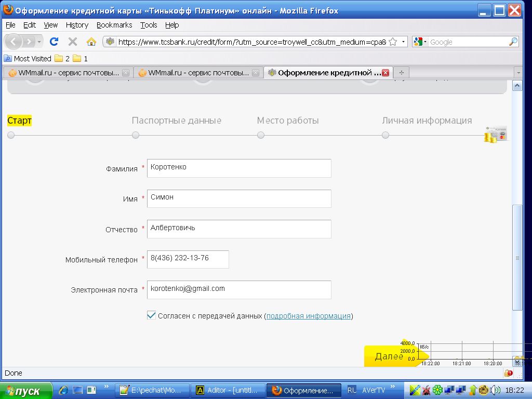Screen dimensions: 532x399
Task: Click the Имя field containing Симон
Action: (x=239, y=198)
